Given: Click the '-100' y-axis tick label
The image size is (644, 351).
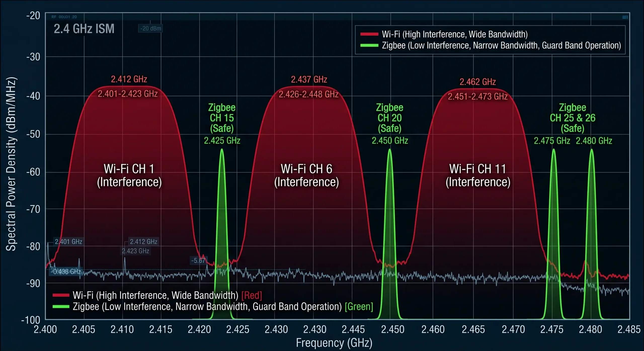Looking at the screenshot, I should point(31,320).
